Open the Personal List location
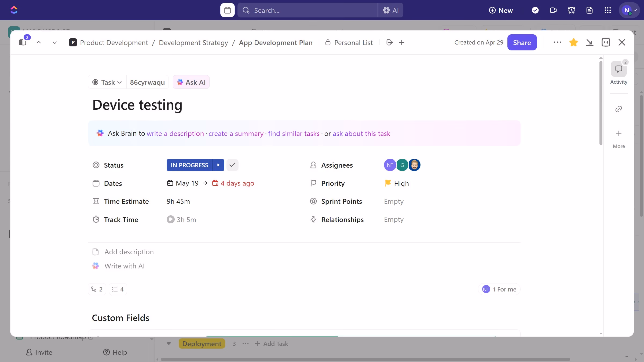Screen dimensions: 644x362 (349, 43)
